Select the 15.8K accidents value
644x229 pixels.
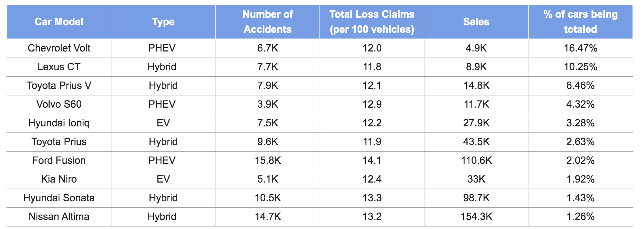point(268,161)
